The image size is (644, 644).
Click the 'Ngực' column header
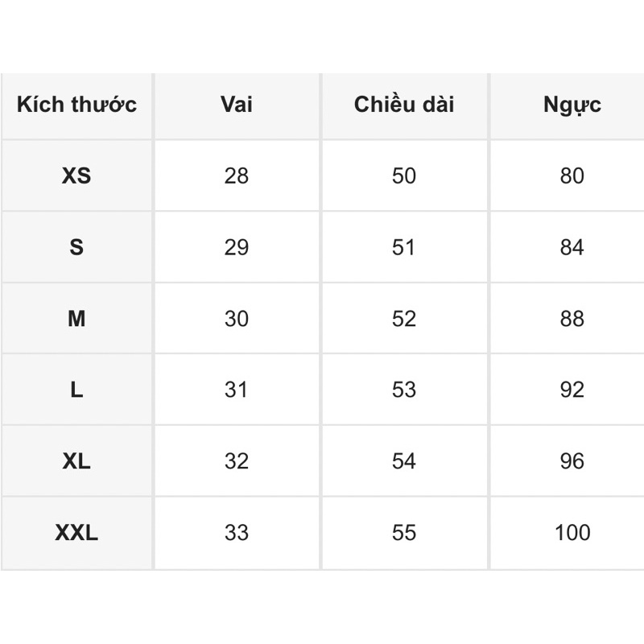[572, 105]
